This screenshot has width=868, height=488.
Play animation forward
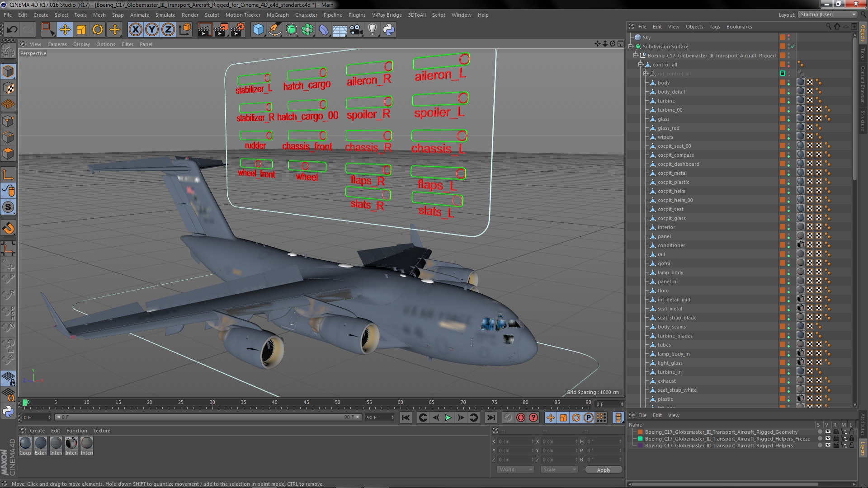pos(448,418)
